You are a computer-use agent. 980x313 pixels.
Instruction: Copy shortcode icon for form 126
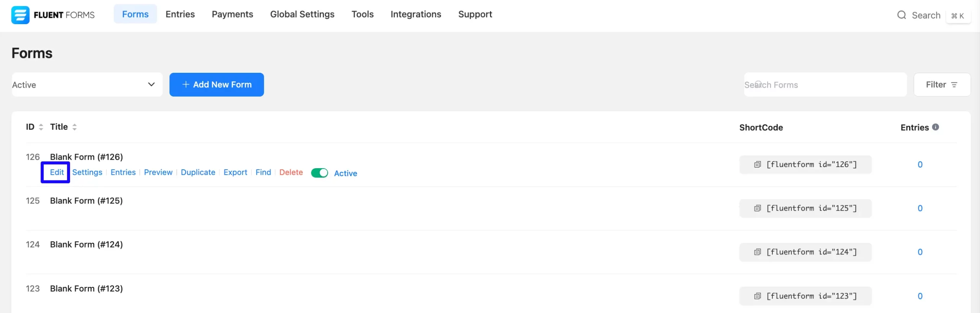pos(757,165)
